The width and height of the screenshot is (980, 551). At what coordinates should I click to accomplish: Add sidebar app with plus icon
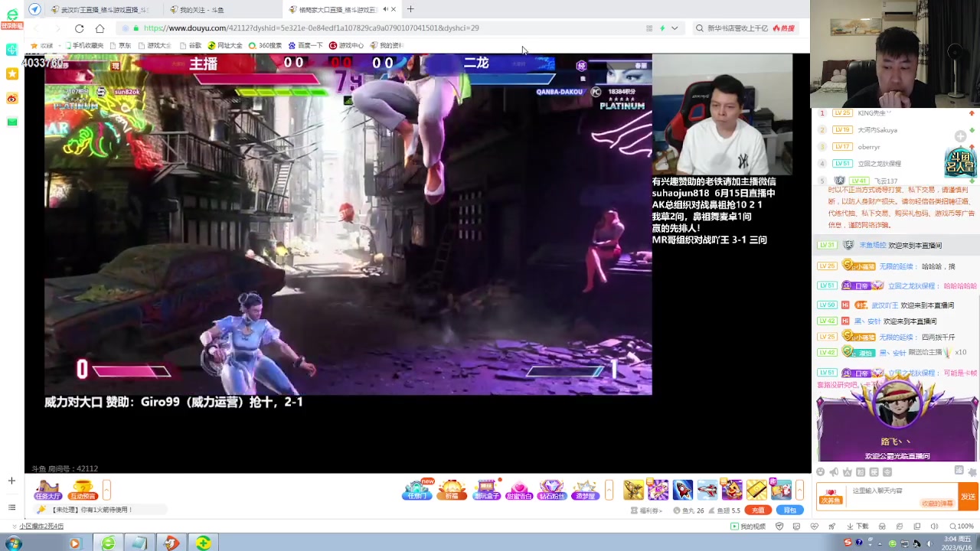(11, 481)
